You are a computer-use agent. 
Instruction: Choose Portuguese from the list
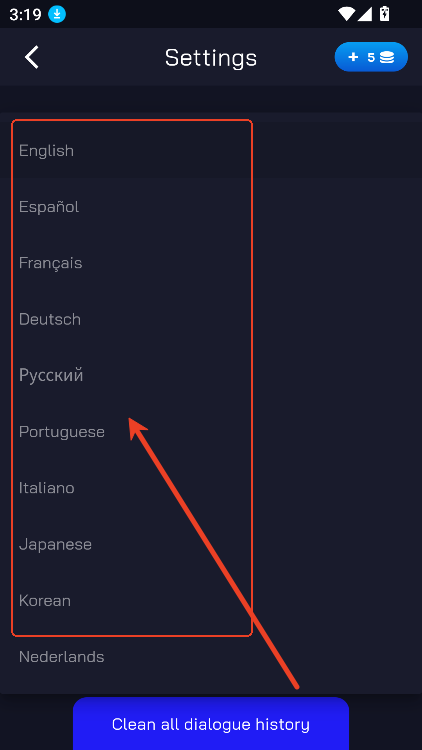tap(62, 432)
